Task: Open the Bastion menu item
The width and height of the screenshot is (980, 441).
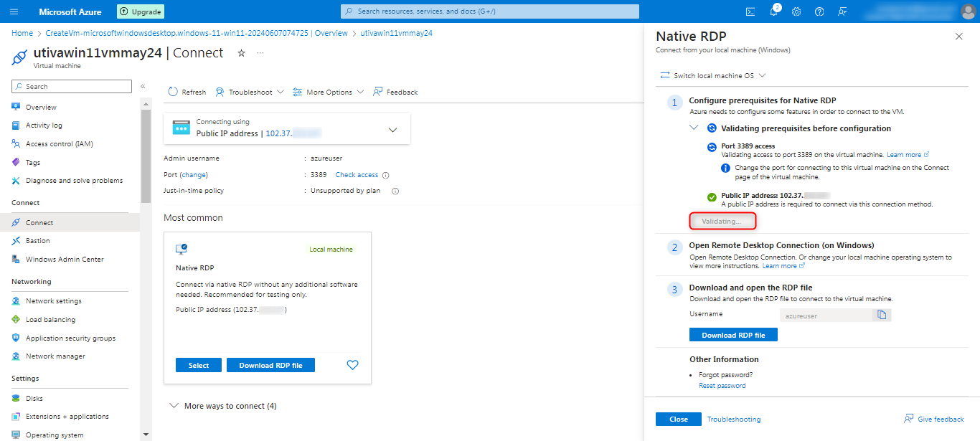Action: point(38,241)
